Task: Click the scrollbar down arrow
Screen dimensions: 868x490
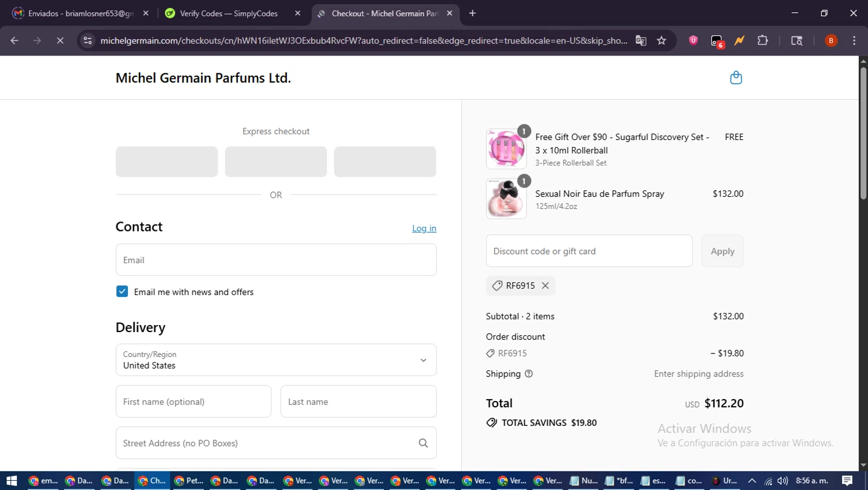Action: (863, 465)
